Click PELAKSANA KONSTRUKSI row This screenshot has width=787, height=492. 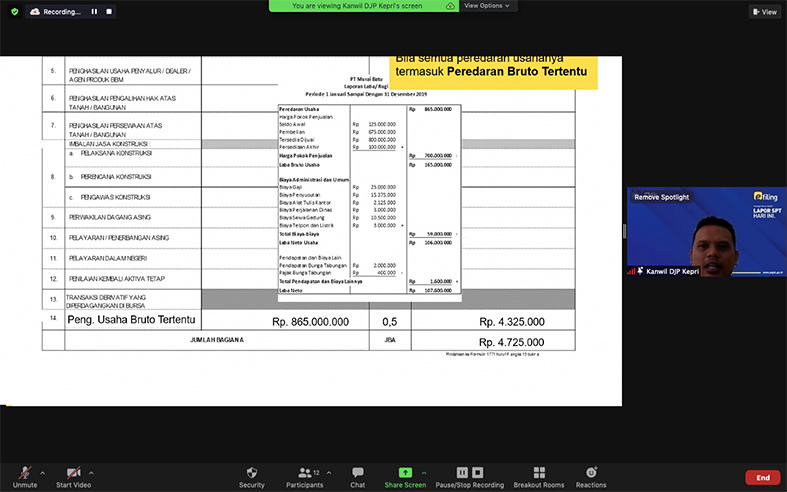pyautogui.click(x=116, y=153)
